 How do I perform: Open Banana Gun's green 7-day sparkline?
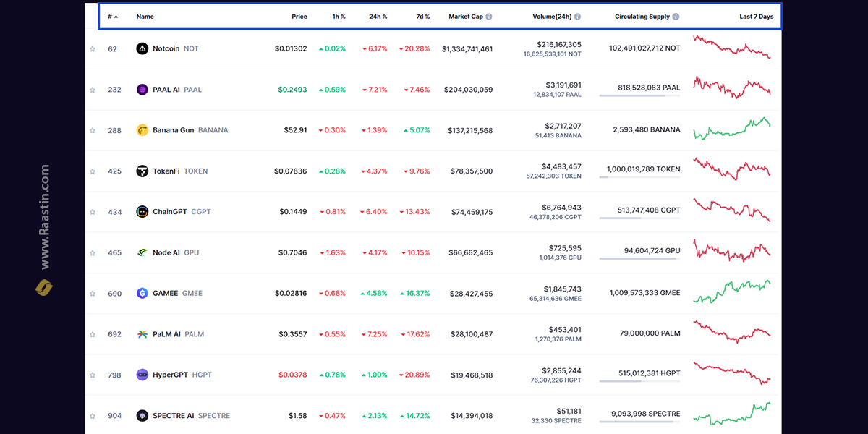(732, 128)
